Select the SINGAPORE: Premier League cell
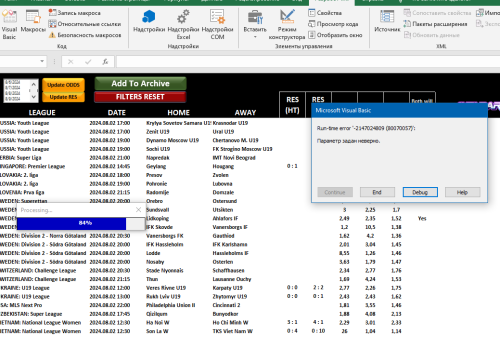The image size is (500, 363). tap(33, 166)
